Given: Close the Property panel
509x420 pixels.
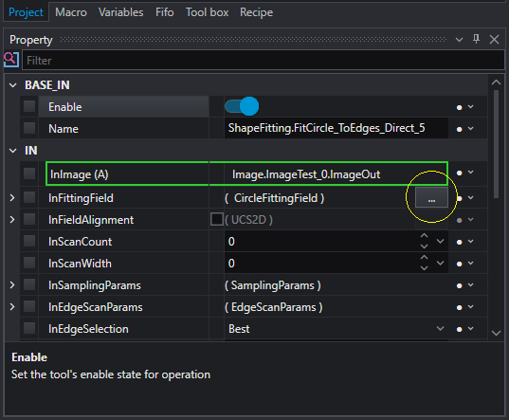Looking at the screenshot, I should point(494,40).
